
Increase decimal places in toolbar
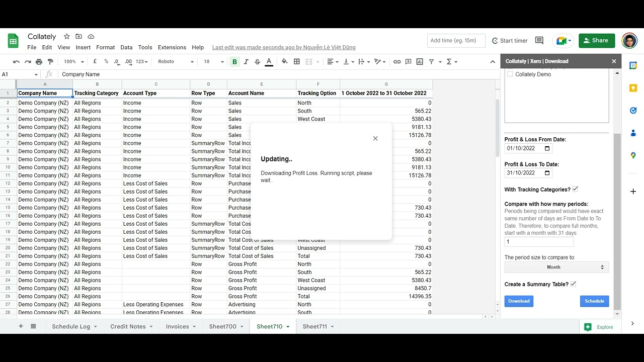[128, 61]
